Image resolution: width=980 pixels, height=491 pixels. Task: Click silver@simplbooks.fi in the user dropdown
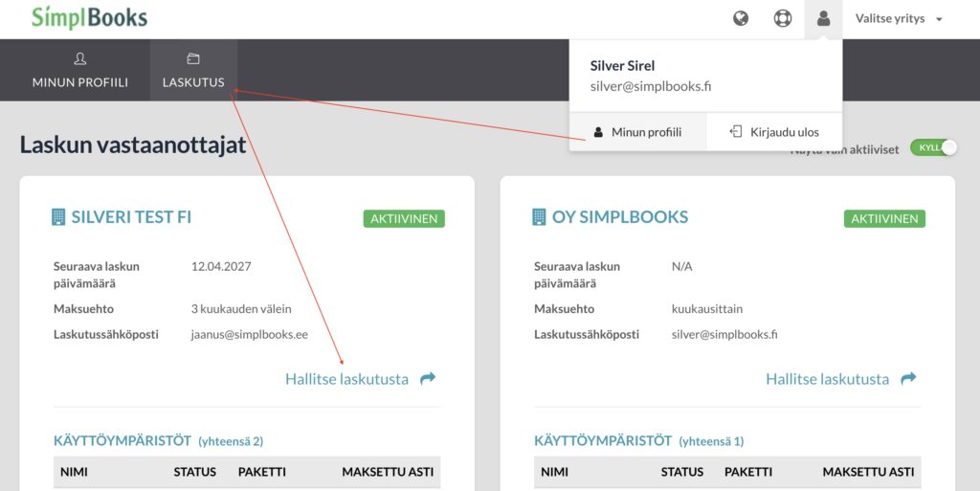(651, 86)
